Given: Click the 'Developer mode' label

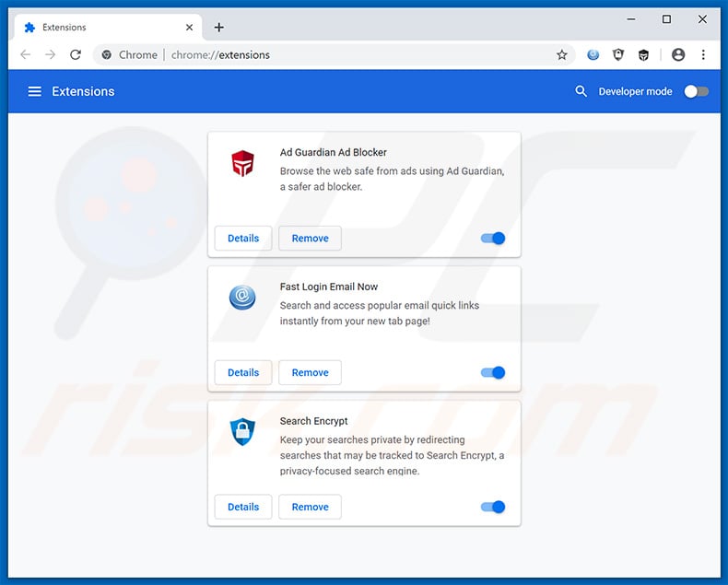Looking at the screenshot, I should [635, 91].
